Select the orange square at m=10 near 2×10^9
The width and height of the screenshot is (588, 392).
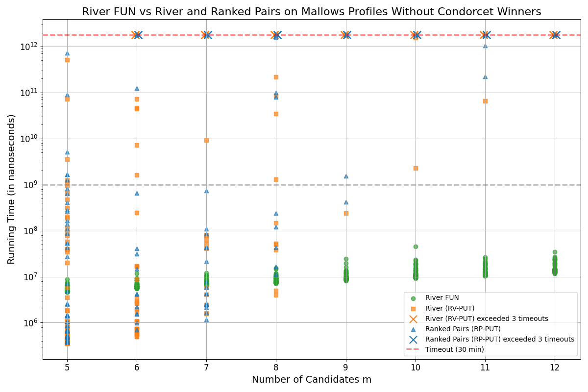[416, 168]
